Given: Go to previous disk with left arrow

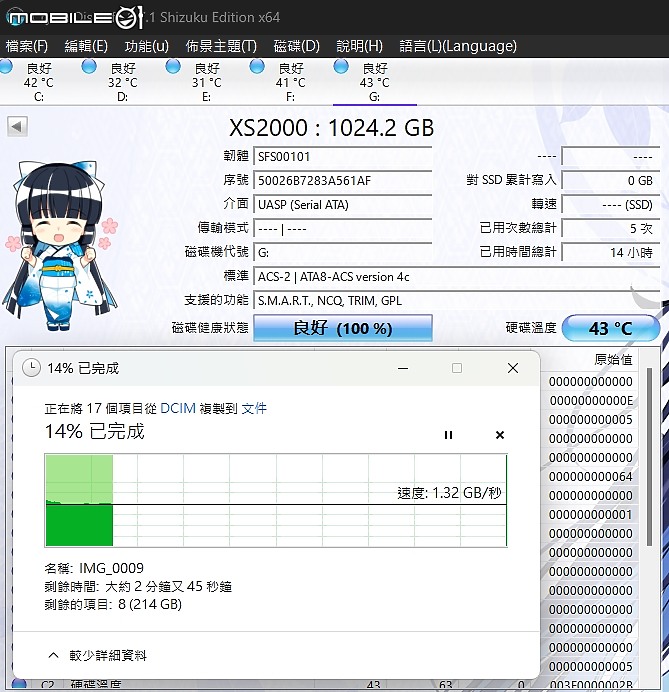Looking at the screenshot, I should coord(17,127).
